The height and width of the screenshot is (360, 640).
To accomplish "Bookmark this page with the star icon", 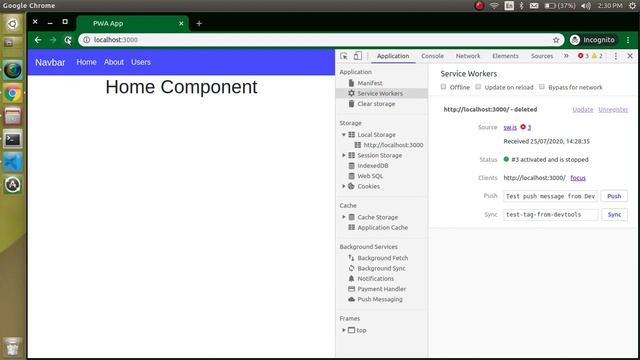I will 556,40.
